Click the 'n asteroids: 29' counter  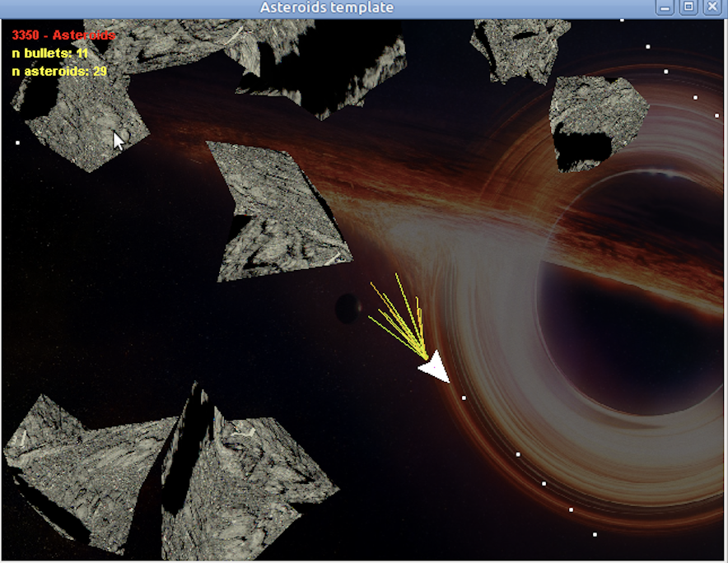pos(59,72)
